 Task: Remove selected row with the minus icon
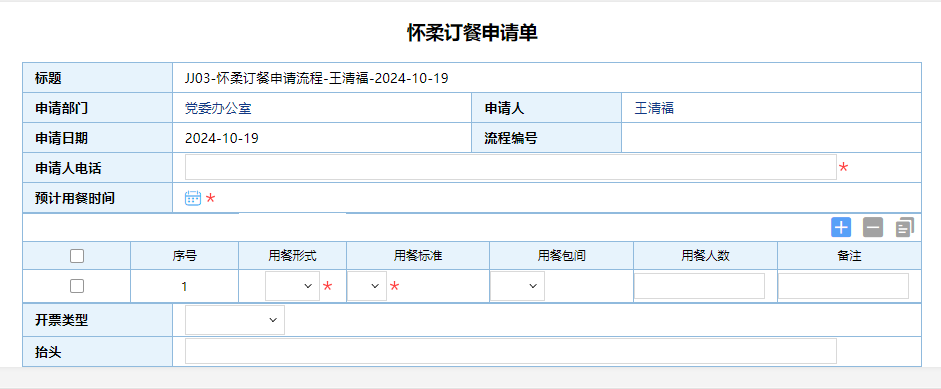click(x=873, y=228)
